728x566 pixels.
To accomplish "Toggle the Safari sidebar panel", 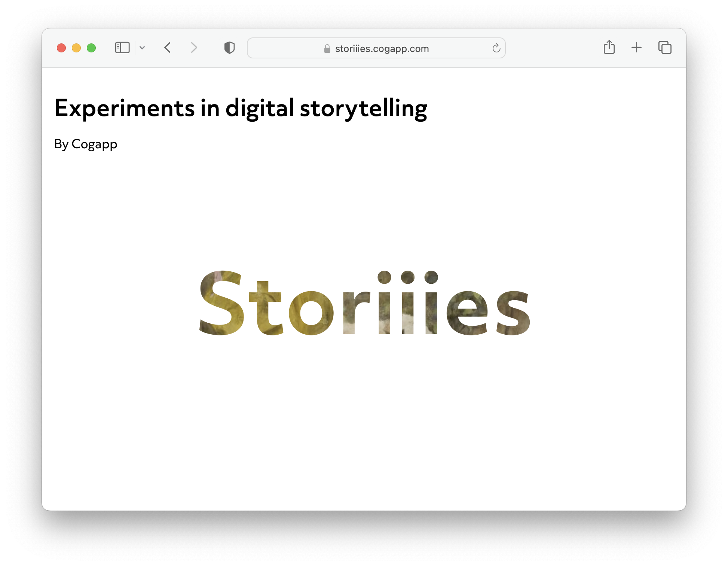I will (122, 48).
